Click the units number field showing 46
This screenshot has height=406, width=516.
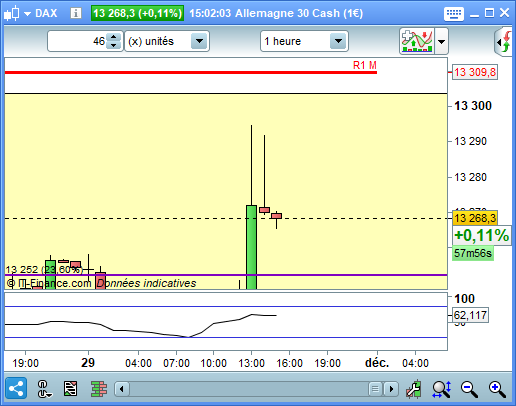click(77, 41)
